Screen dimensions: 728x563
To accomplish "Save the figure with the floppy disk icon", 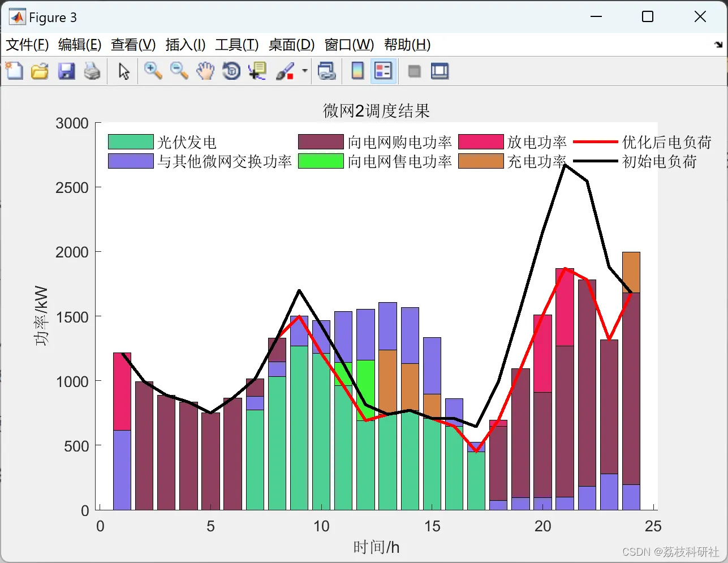I will 66,71.
